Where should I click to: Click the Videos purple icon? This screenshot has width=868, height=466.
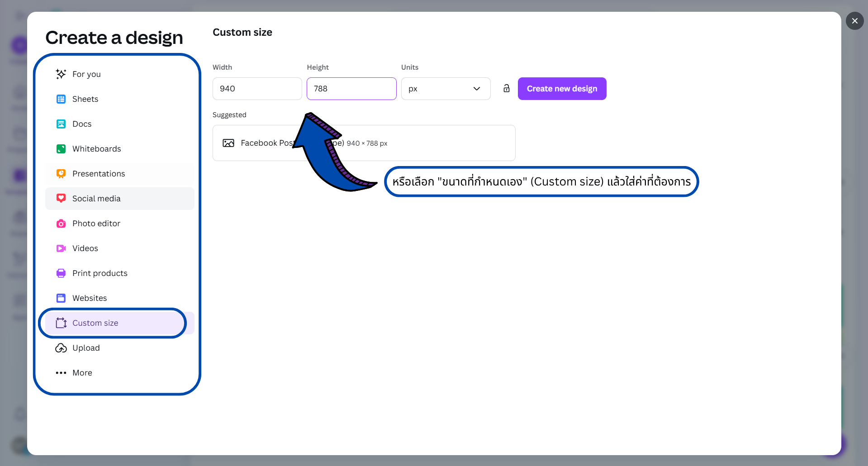pyautogui.click(x=61, y=248)
